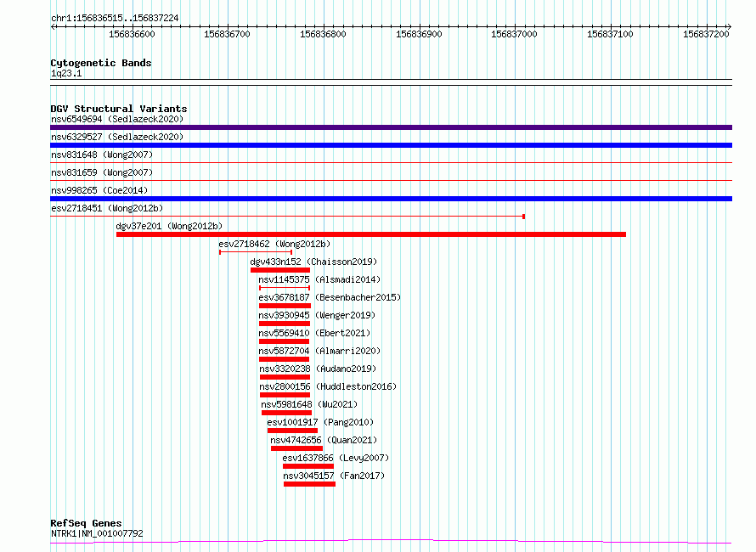756x552 pixels.
Task: Click the dark purple nsv6549694 variant bar
Action: point(391,127)
